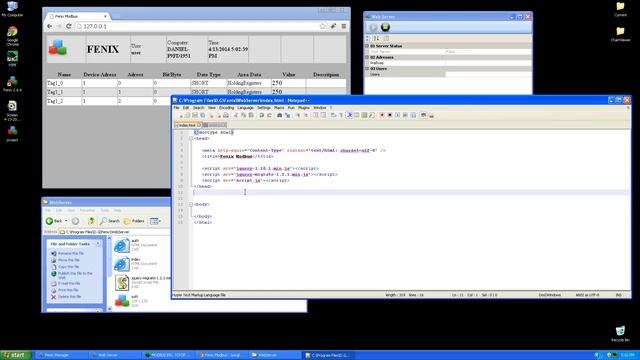This screenshot has height=360, width=640.
Task: Collapse the body tag fold marker
Action: [191, 204]
